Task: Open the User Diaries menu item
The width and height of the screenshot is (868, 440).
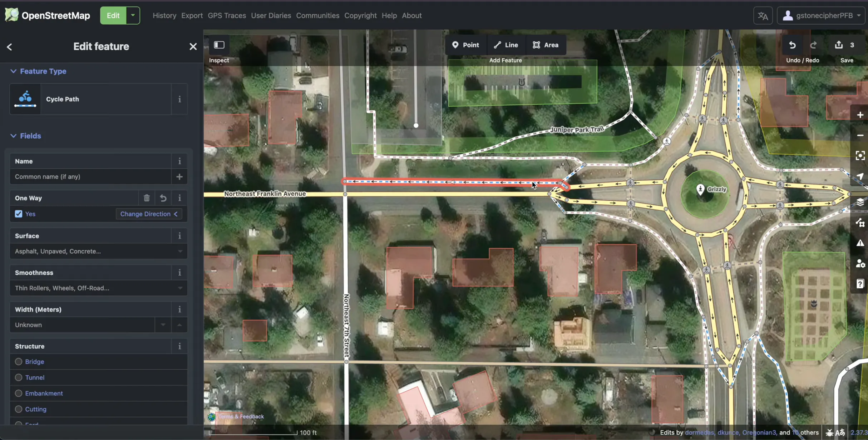Action: [271, 15]
